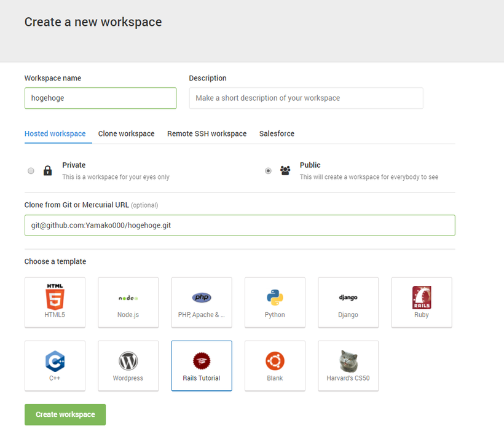Choose the Wordpress template icon
The image size is (504, 439).
[128, 361]
